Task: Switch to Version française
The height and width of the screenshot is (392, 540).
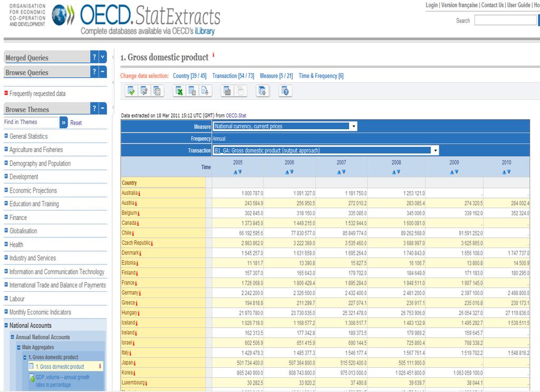Action: [459, 5]
